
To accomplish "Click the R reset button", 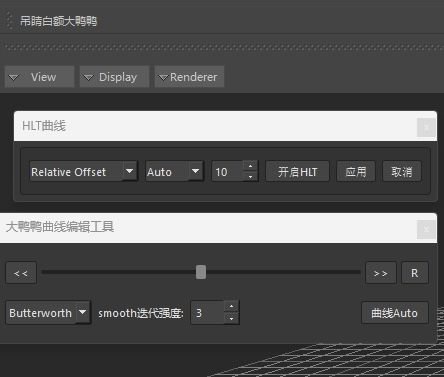I will click(415, 273).
